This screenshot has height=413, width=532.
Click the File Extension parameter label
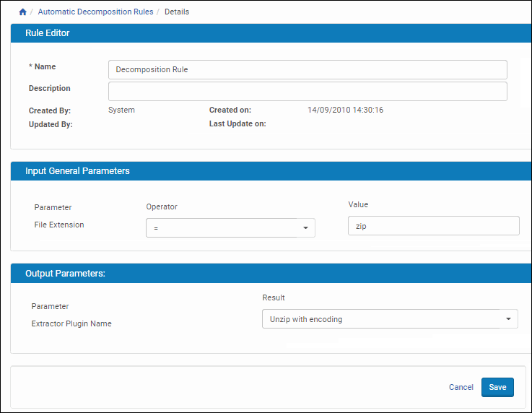coord(59,225)
